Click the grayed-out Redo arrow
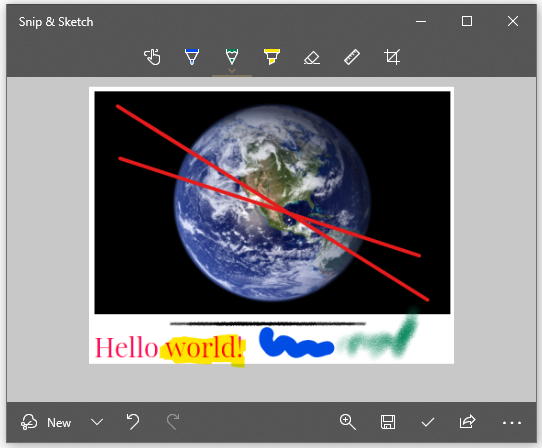Screen dimensions: 542x448 [173, 422]
